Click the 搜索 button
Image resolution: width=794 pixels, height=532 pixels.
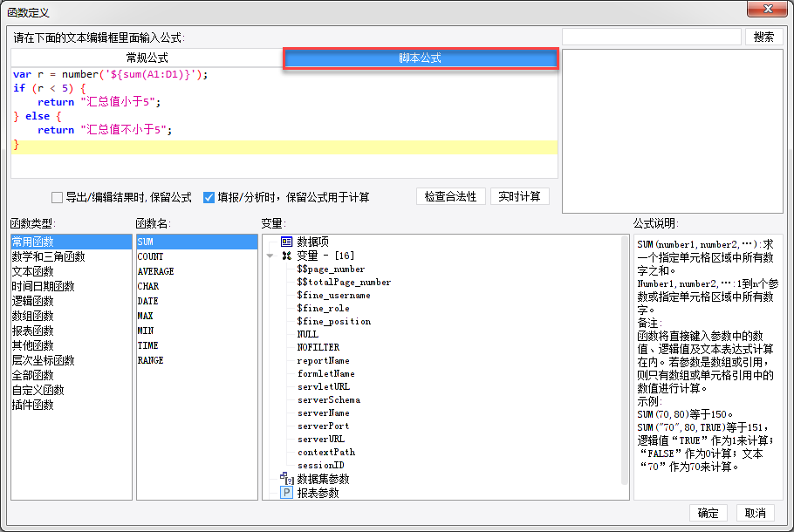(x=763, y=37)
